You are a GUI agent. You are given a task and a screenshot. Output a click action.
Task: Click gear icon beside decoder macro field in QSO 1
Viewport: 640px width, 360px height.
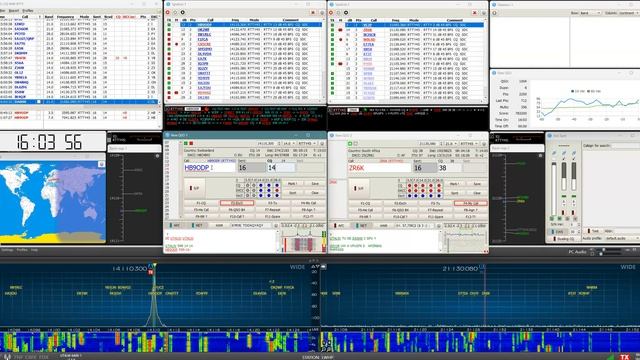[276, 225]
